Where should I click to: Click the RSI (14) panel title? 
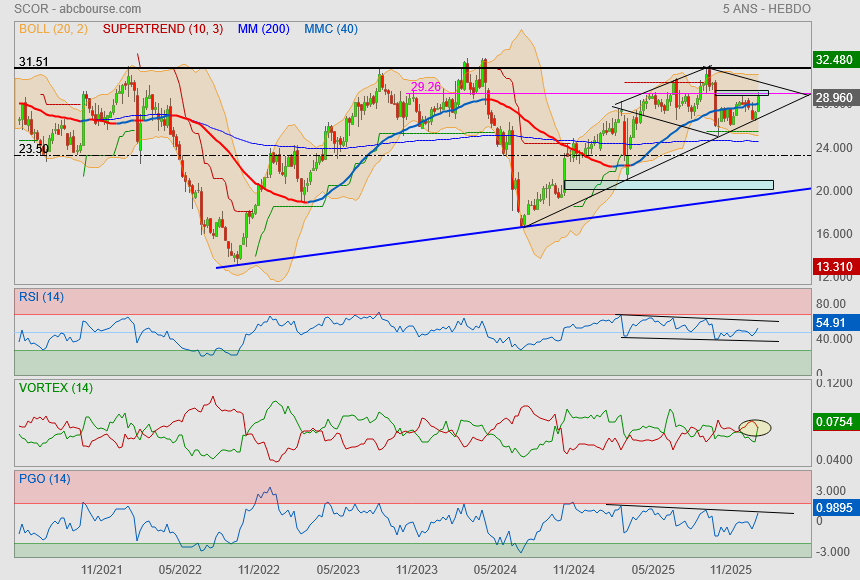42,296
